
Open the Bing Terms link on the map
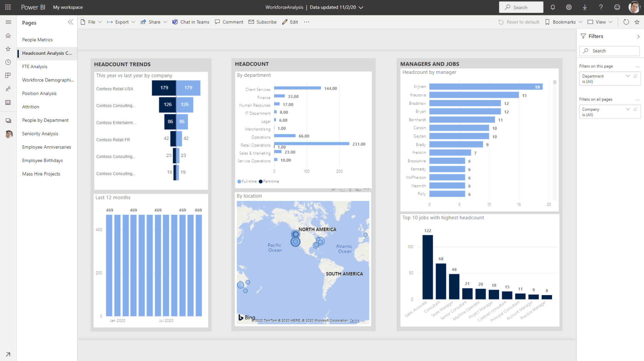coord(354,320)
